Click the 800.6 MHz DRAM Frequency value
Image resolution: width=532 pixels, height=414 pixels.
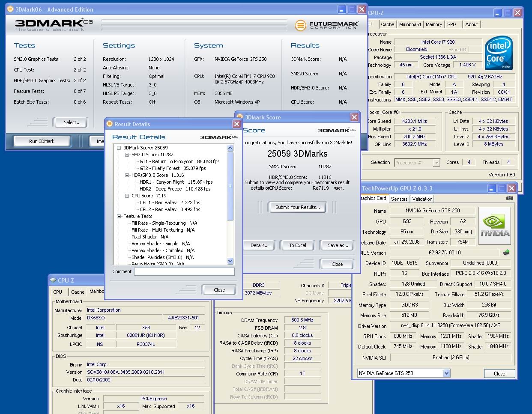[x=302, y=320]
